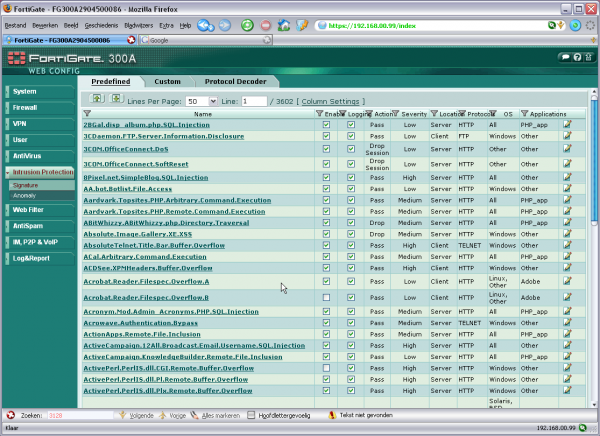Edit the ActivePerl.PerlIS.dll.Plx.Remote.Buffer.Overflow signature
Screen dimensions: 600x436
tap(567, 390)
